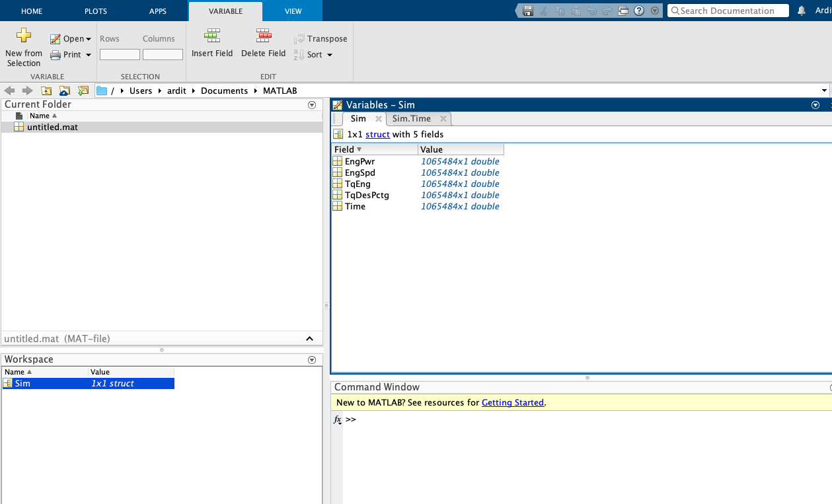
Task: Click the notifications bell icon
Action: click(802, 11)
